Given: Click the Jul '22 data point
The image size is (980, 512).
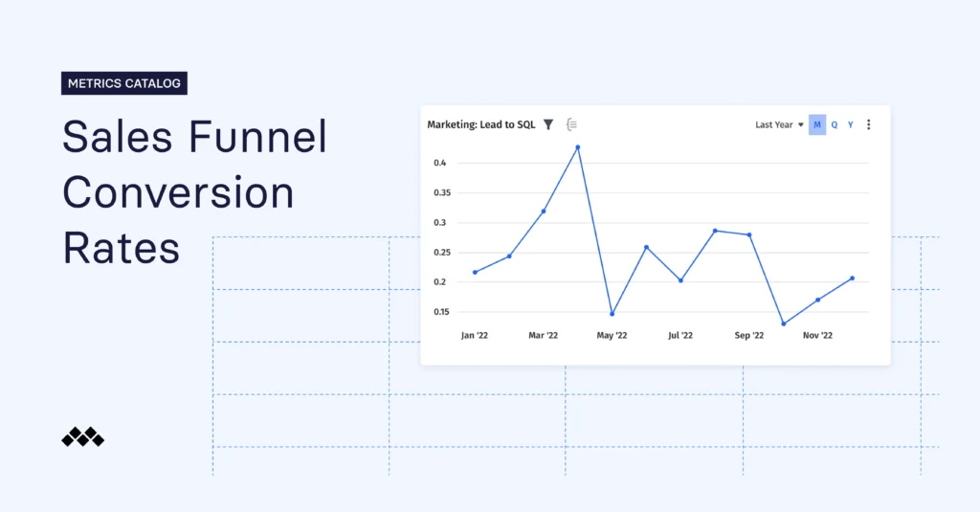Looking at the screenshot, I should [680, 280].
